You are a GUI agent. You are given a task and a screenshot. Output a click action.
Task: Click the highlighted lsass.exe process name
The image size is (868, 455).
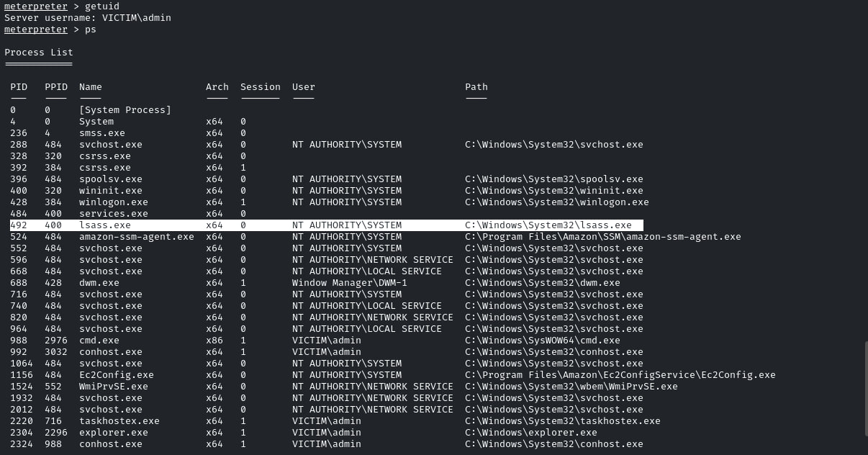tap(105, 225)
